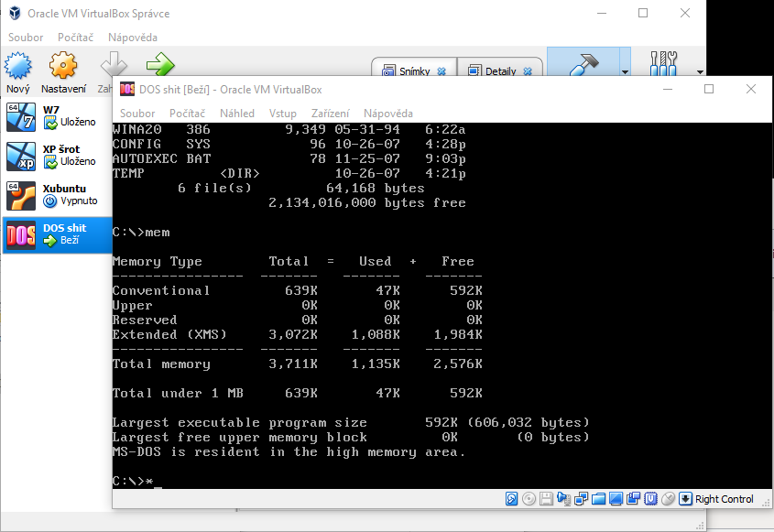
Task: Click the Beží running arrow icon under DOS shit
Action: click(49, 240)
